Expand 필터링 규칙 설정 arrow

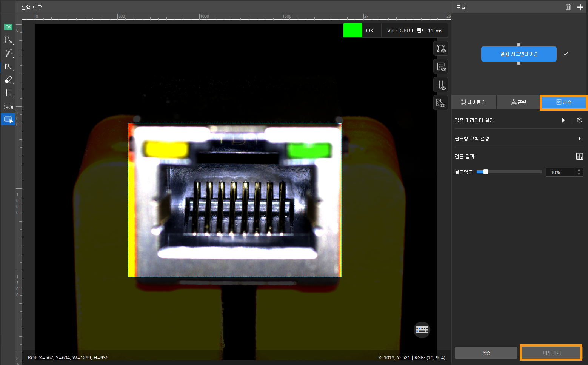coord(580,139)
